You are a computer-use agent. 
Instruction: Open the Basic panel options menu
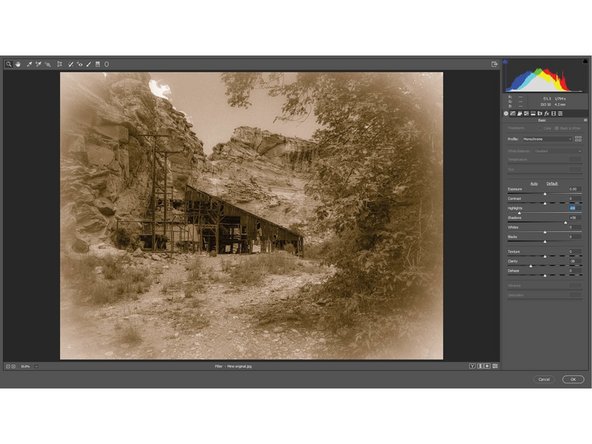[586, 120]
